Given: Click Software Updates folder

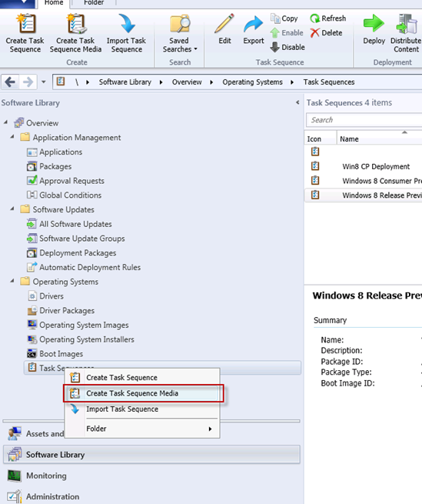Looking at the screenshot, I should 57,209.
